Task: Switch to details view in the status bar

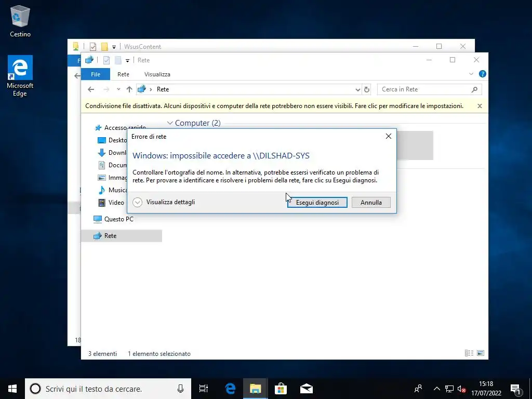Action: click(x=469, y=353)
